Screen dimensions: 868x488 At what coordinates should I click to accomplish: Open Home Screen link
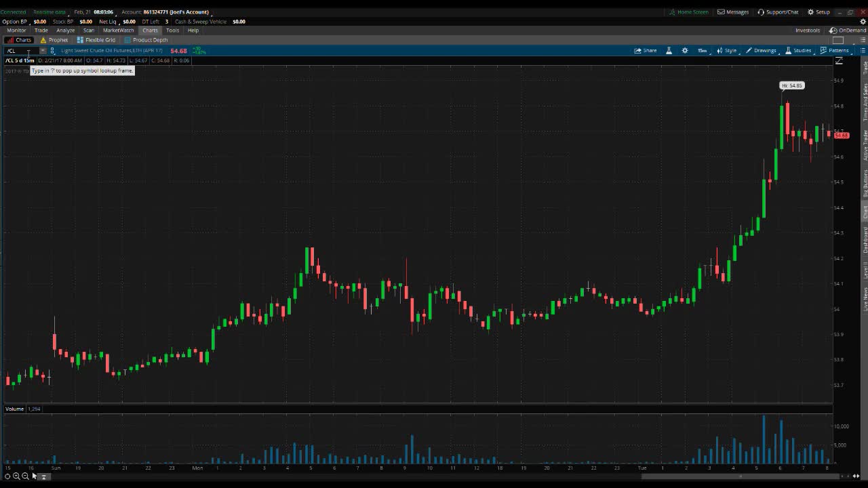pos(688,12)
